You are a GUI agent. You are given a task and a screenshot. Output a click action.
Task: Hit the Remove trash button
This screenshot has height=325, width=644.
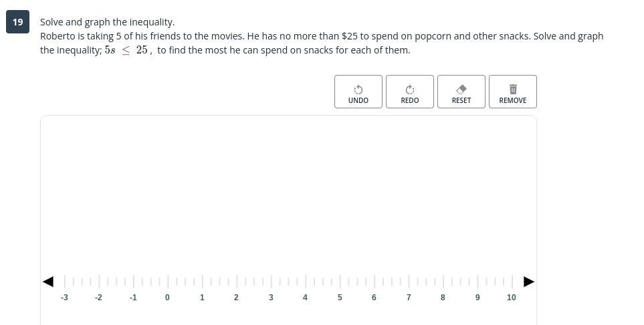(x=512, y=92)
